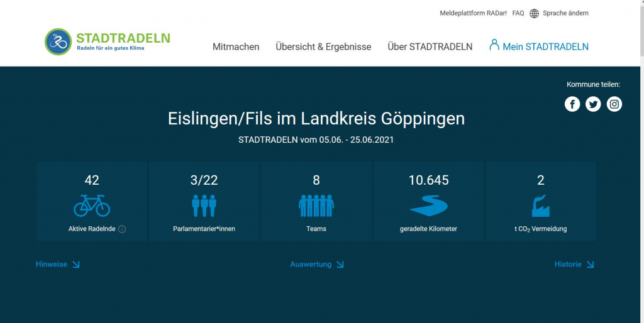This screenshot has height=323, width=644.
Task: Click the STADTRADELN bicycle logo
Action: [x=58, y=42]
